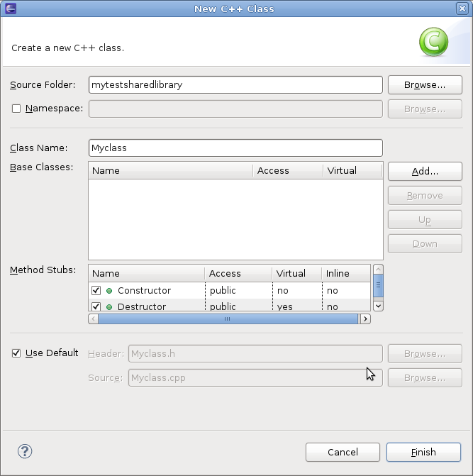Click the horizontal scroll right arrow
The image size is (473, 476).
click(365, 319)
